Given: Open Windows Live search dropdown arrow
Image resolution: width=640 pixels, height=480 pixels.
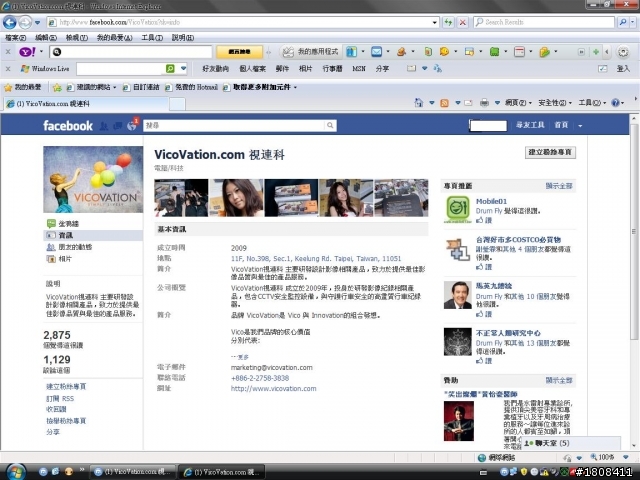Looking at the screenshot, I should click(183, 69).
